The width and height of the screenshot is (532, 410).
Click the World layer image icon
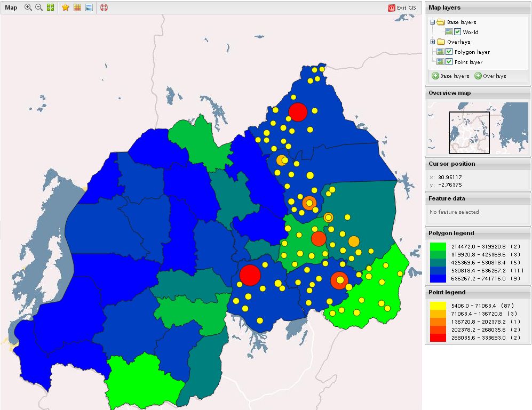pos(449,32)
